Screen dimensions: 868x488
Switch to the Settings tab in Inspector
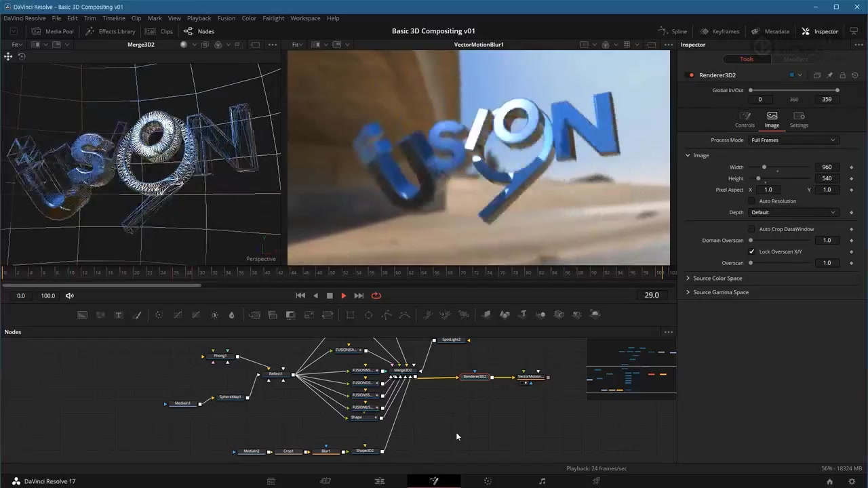[799, 119]
